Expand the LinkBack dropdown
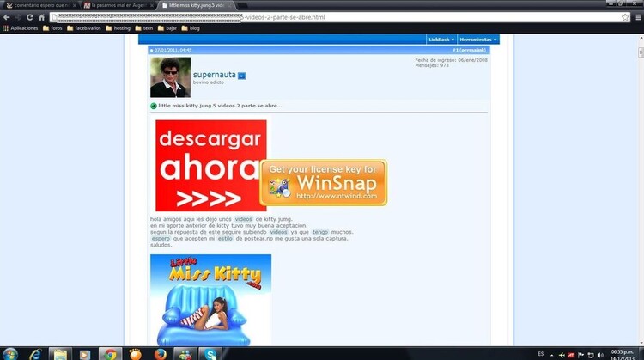 (440, 40)
